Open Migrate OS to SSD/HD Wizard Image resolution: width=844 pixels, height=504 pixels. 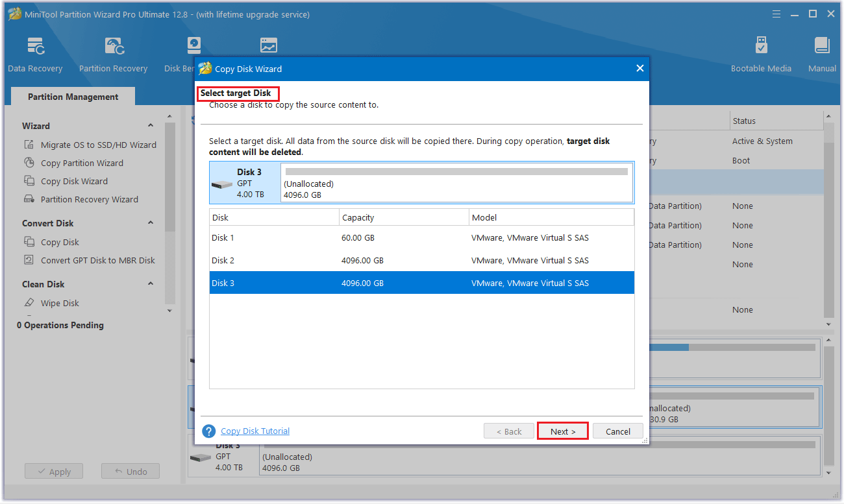point(99,145)
